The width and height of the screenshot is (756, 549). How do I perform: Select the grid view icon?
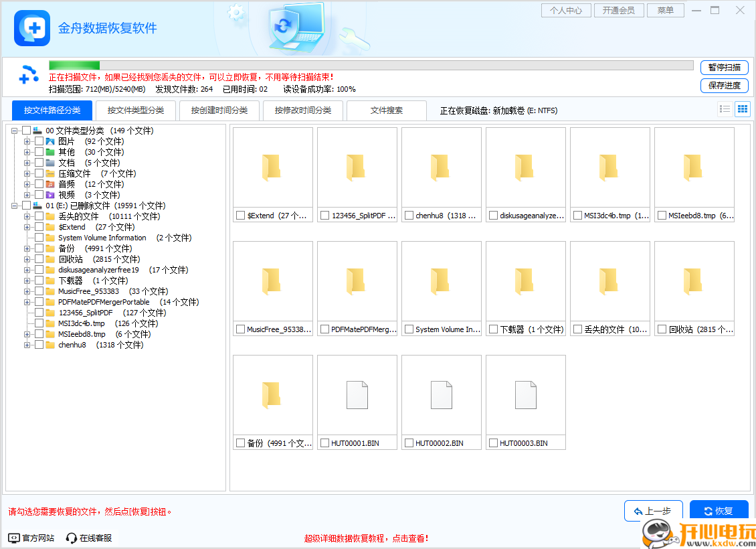(743, 108)
